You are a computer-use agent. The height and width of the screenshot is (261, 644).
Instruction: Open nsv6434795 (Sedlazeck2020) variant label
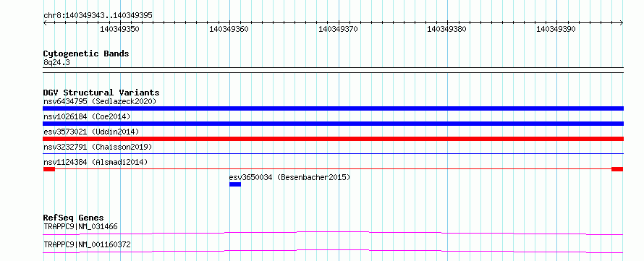pyautogui.click(x=100, y=101)
